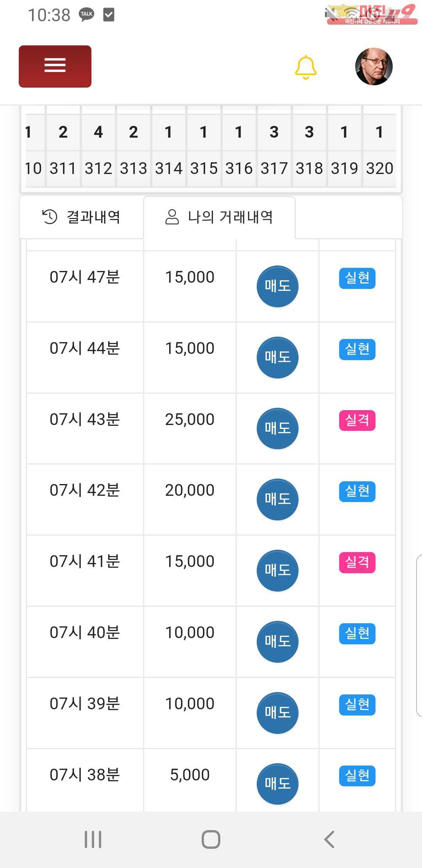Switch to the 결과내역 tab
The image size is (422, 868).
point(82,217)
